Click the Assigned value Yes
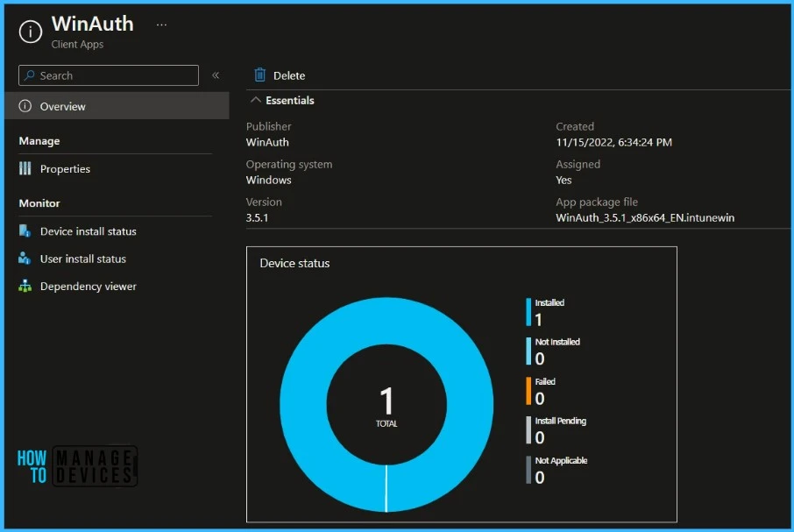Image resolution: width=794 pixels, height=532 pixels. point(564,180)
